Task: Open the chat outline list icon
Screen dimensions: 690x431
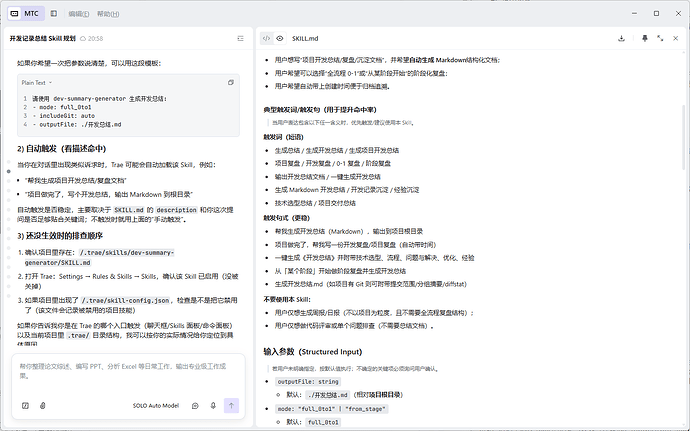Action: tap(240, 39)
